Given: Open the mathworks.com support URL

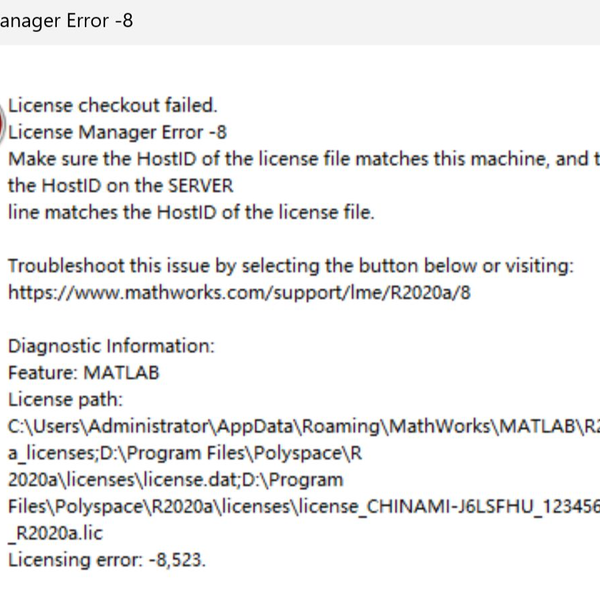Looking at the screenshot, I should click(x=239, y=293).
